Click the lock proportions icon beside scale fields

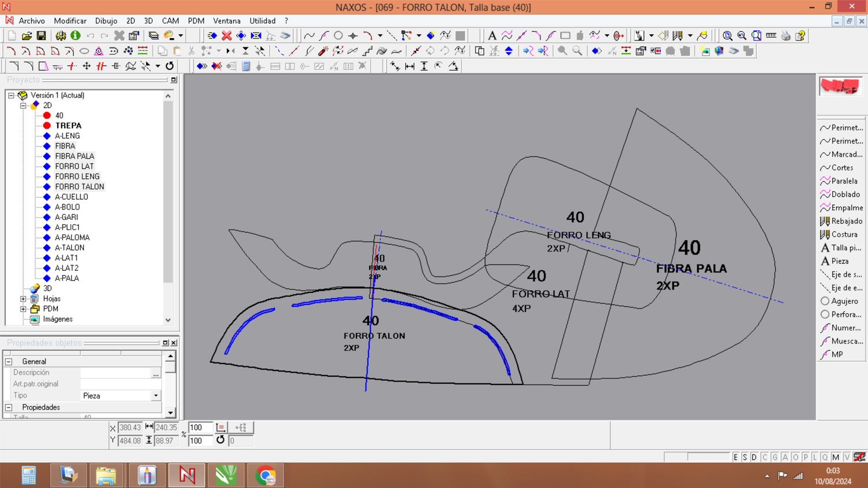220,428
